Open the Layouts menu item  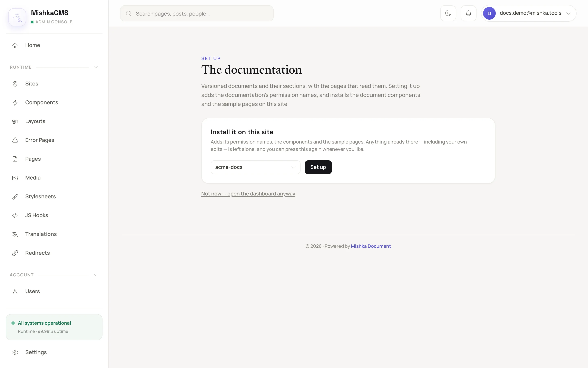coord(54,121)
